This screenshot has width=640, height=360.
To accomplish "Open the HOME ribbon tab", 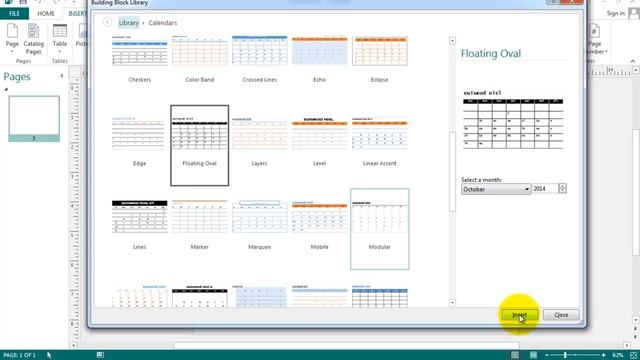I will pos(46,13).
